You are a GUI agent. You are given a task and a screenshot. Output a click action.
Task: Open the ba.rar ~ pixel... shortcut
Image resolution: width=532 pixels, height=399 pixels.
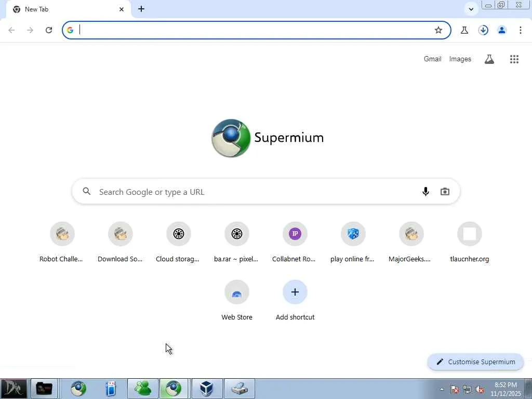pos(236,243)
